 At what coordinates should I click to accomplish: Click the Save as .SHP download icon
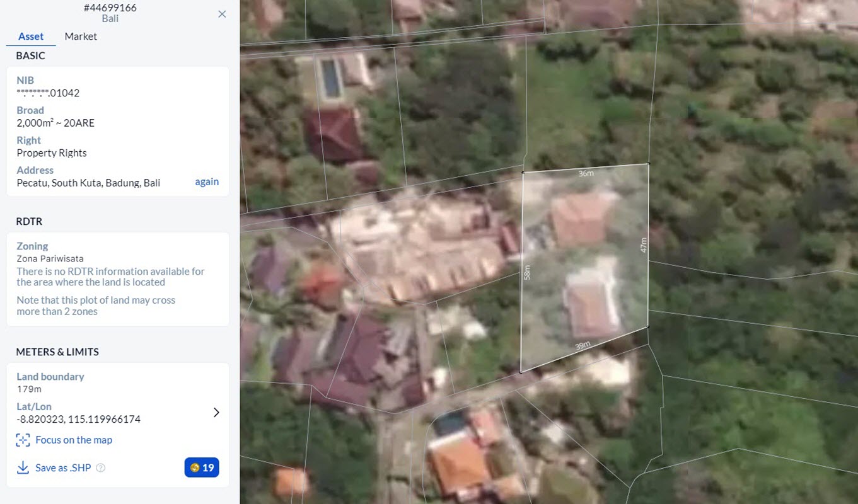[x=23, y=467]
